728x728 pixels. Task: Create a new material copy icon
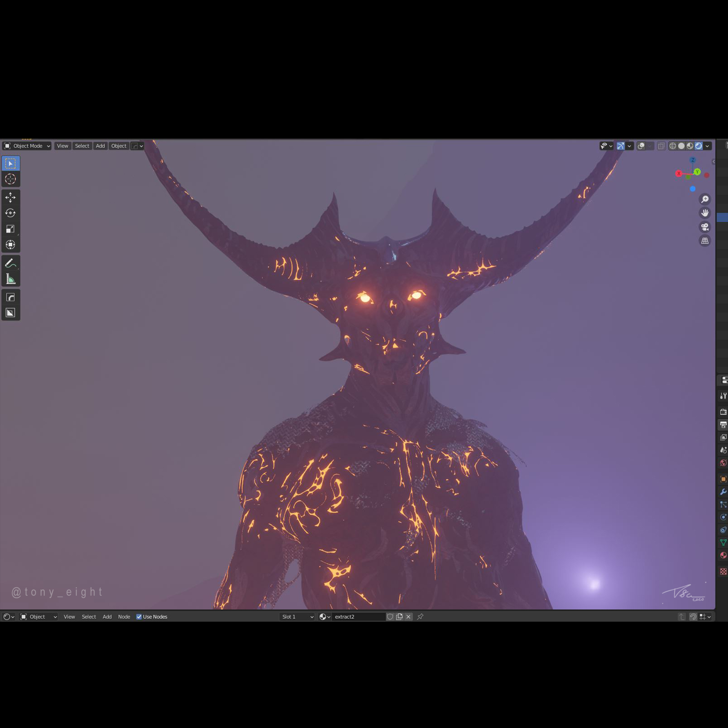tap(400, 617)
